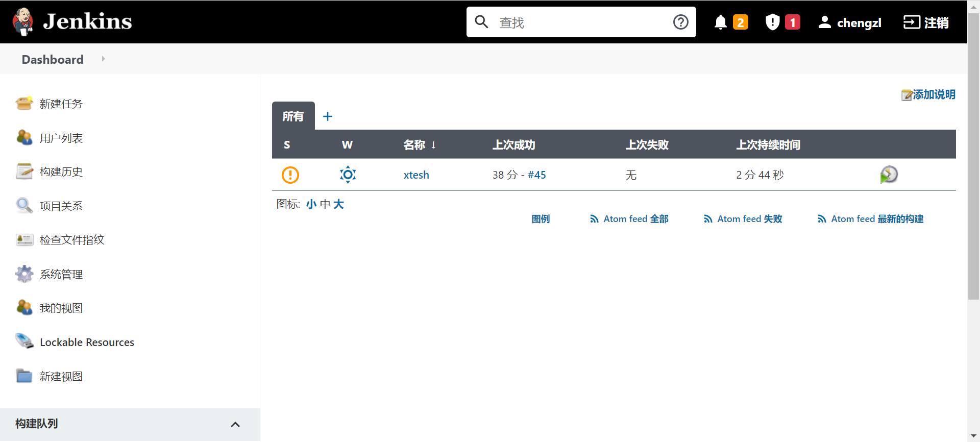The image size is (980, 442).
Task: Click the 检查文件指纹 fingerprint icon
Action: (x=24, y=240)
